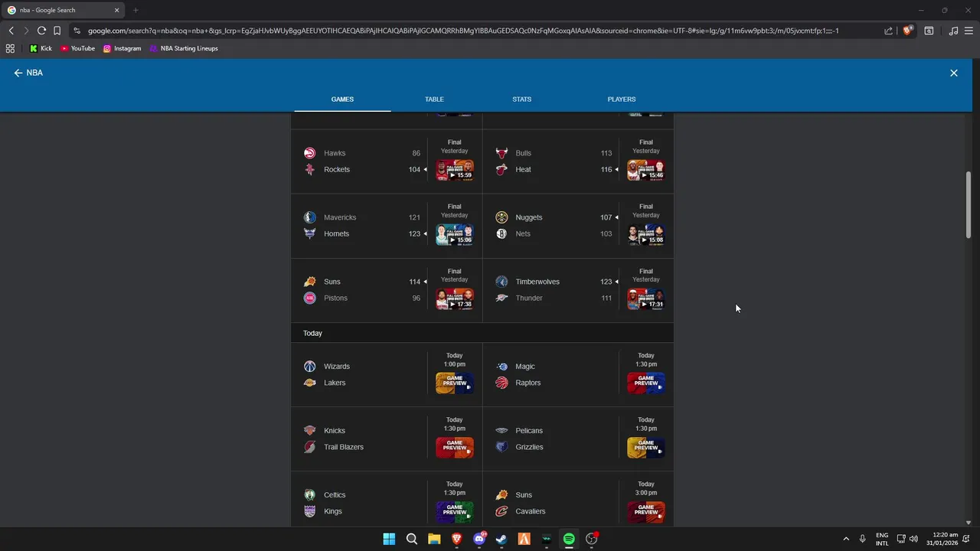980x551 pixels.
Task: Open Wizards vs Lakers game preview
Action: click(x=455, y=383)
